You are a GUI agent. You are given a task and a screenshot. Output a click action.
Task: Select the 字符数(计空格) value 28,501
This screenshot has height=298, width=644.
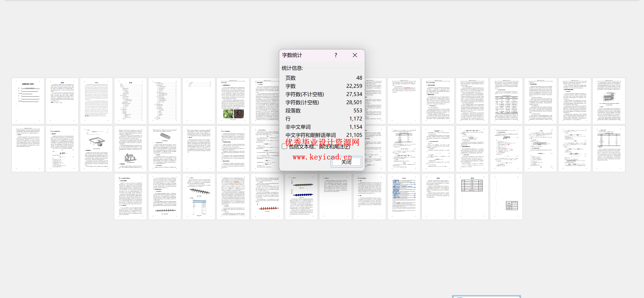click(354, 102)
